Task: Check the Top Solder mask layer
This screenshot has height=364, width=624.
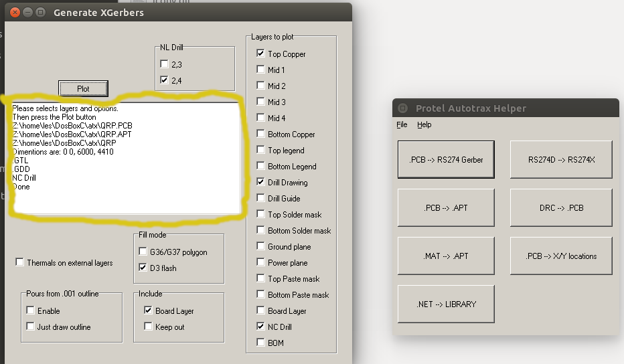Action: pos(260,213)
